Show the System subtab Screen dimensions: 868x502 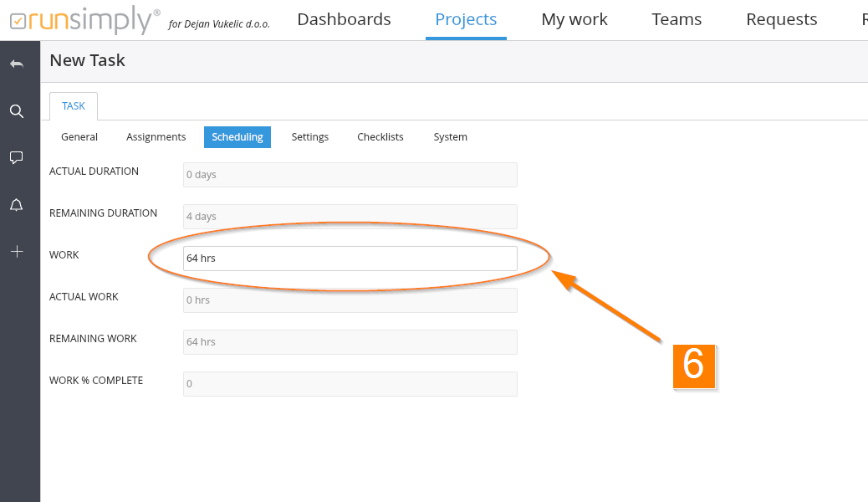[450, 137]
